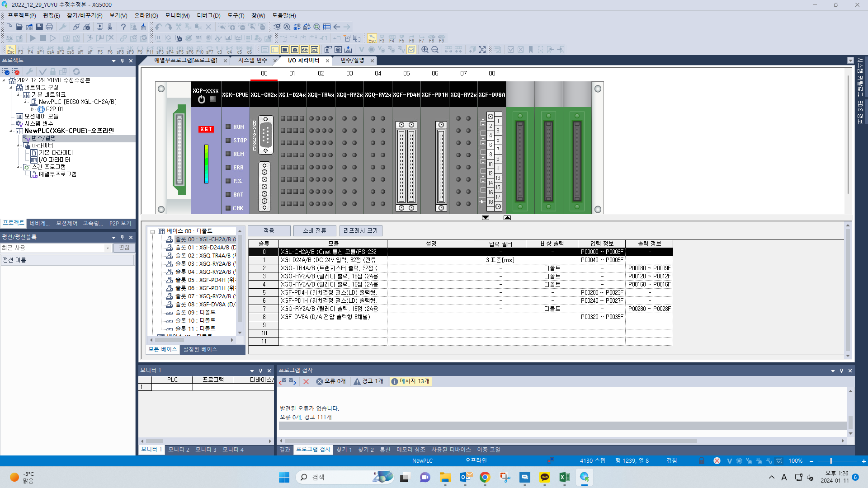Click the zoom slider handle in status bar
868x488 pixels.
tap(831, 461)
